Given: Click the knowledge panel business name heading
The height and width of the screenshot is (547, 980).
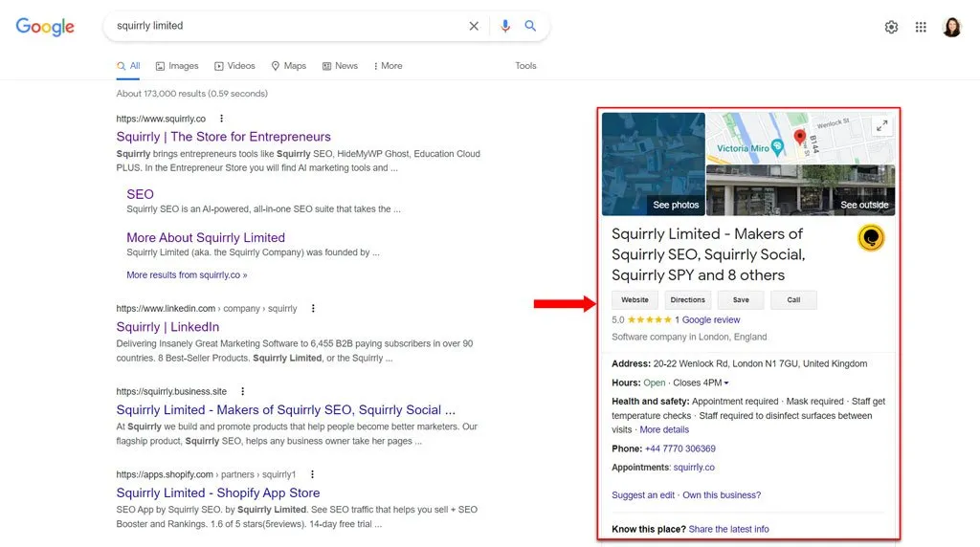Looking at the screenshot, I should pos(708,254).
